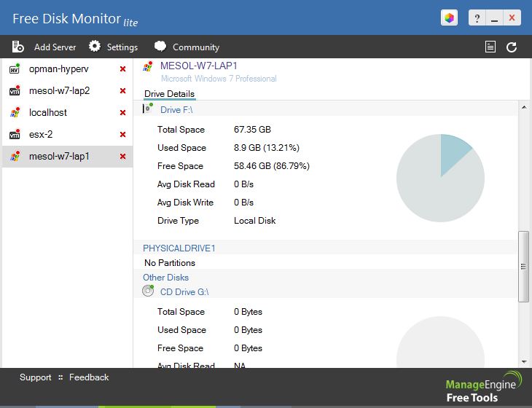The height and width of the screenshot is (408, 532).
Task: Select mesol-w7-lap2 server in list
Action: tap(67, 90)
